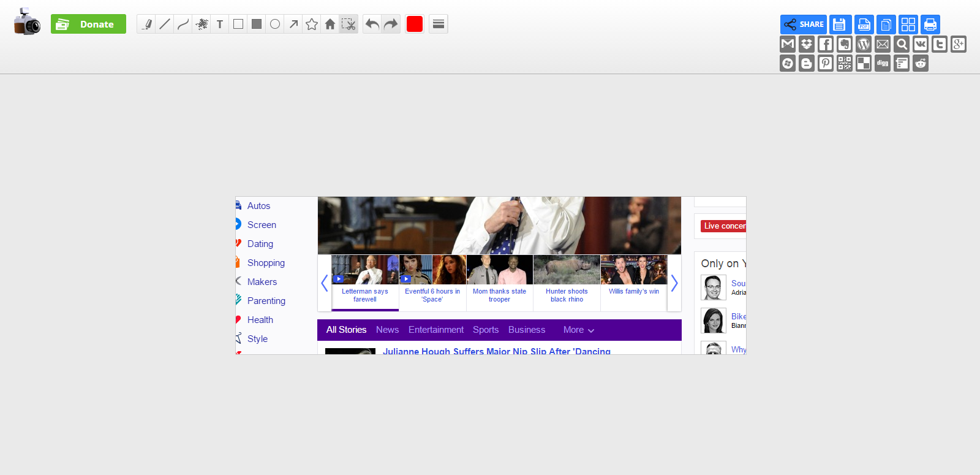Submit the capture to Digg
This screenshot has width=980, height=475.
[883, 63]
